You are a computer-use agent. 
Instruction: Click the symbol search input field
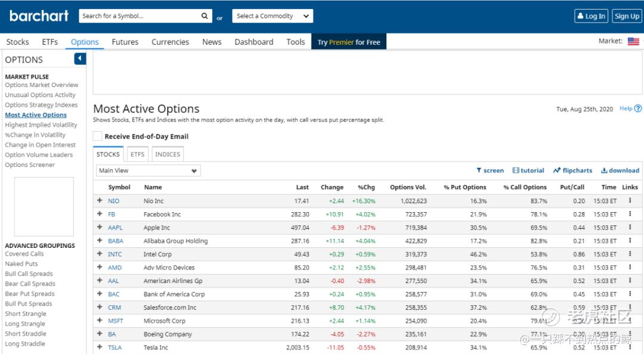point(140,16)
